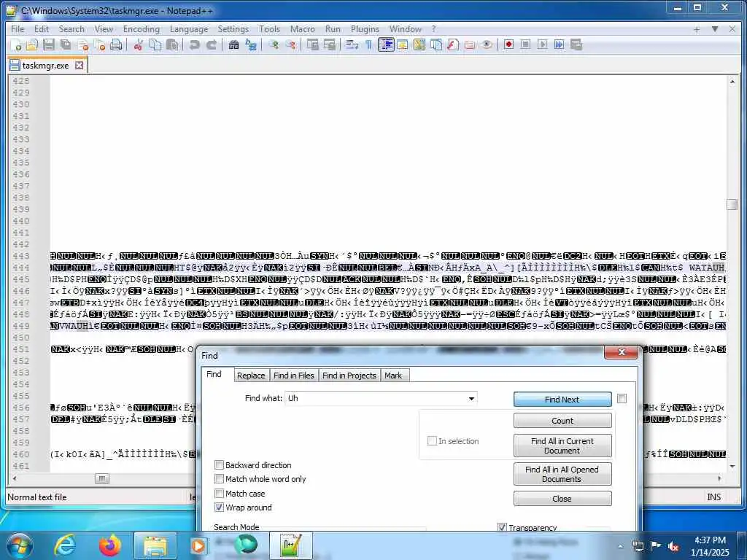Click Run Macro Multiple Times icon
Image resolution: width=747 pixels, height=560 pixels.
pos(560,44)
